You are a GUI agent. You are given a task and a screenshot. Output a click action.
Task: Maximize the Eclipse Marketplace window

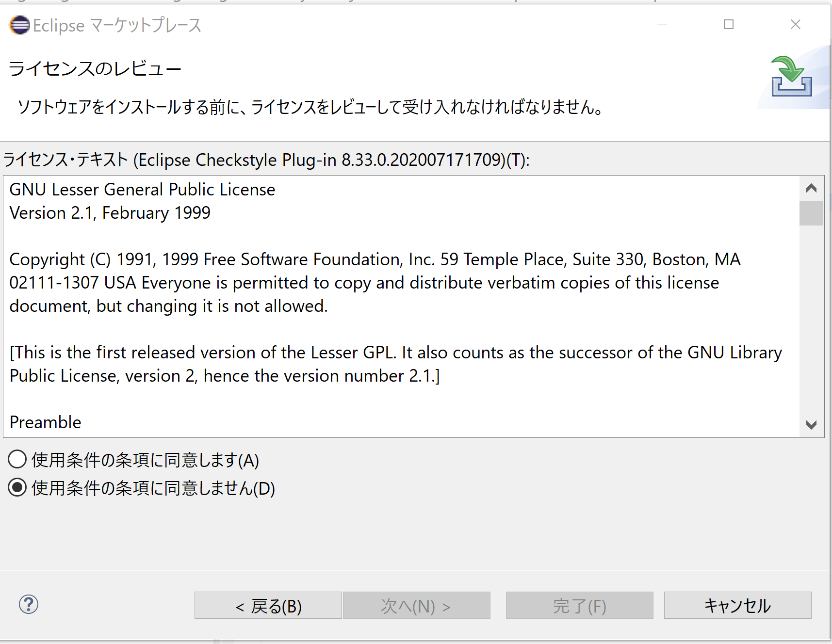(x=728, y=24)
